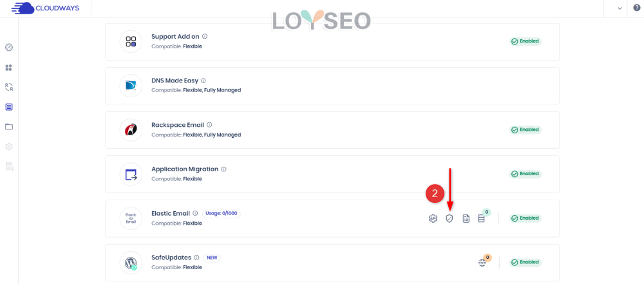Click the Usage: 0/1000 badge
The width and height of the screenshot is (644, 284).
[x=222, y=213]
